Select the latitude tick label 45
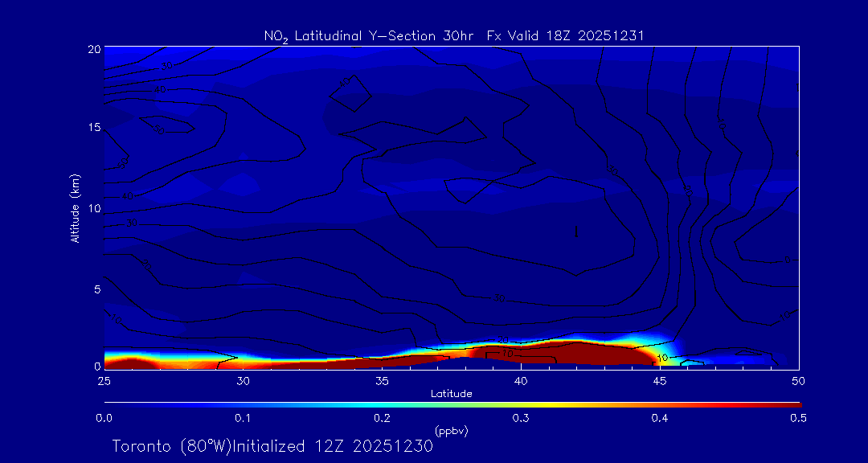Screen dimensions: 868x463 (660, 381)
